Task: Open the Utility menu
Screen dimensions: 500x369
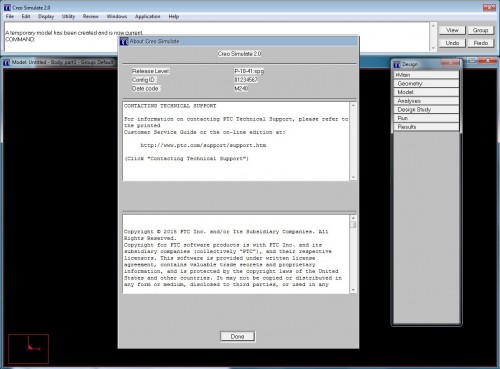Action: click(68, 16)
